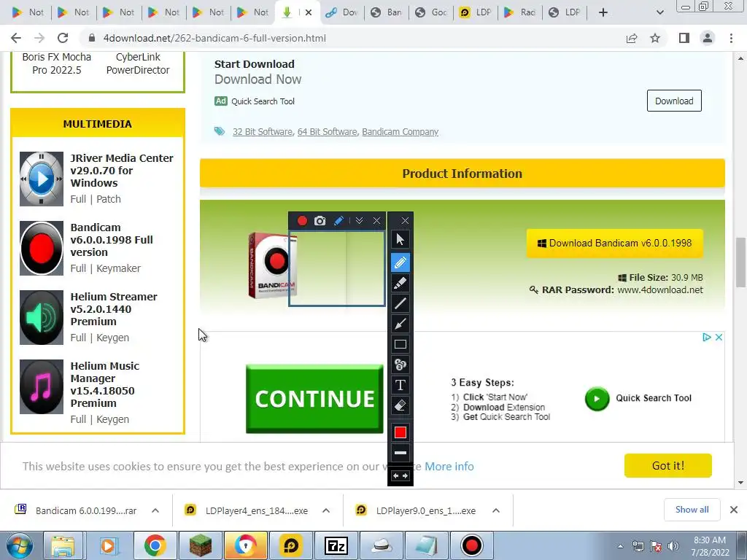747x560 pixels.
Task: Expand the tab search dropdown
Action: click(x=659, y=12)
